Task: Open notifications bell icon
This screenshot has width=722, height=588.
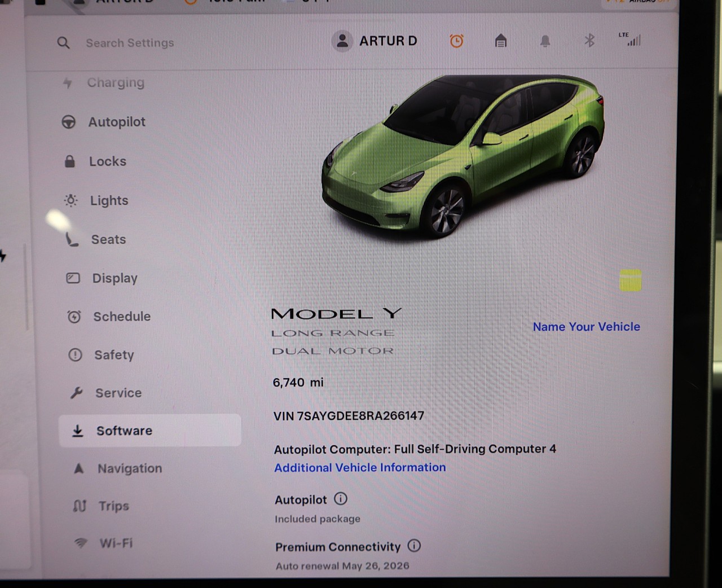Action: [x=545, y=41]
